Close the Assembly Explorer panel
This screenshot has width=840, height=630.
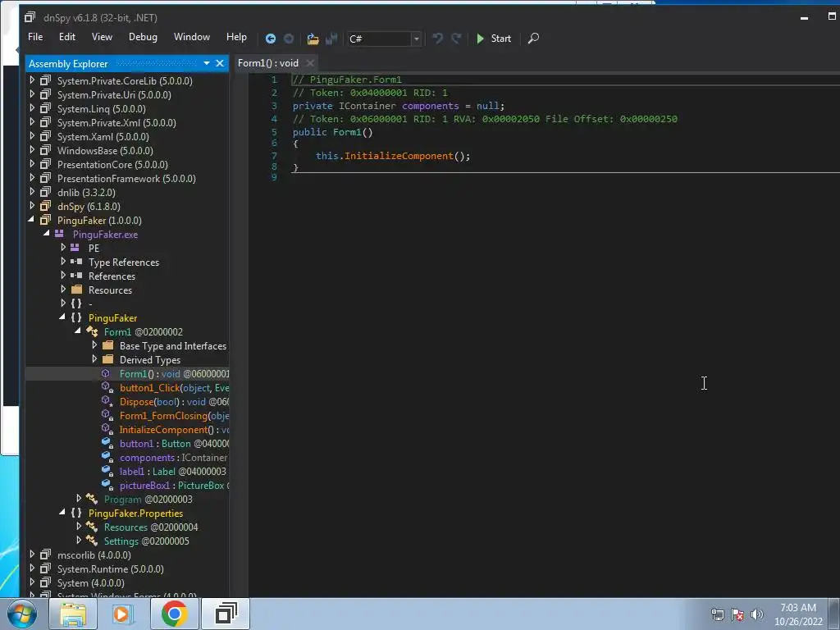[x=220, y=63]
